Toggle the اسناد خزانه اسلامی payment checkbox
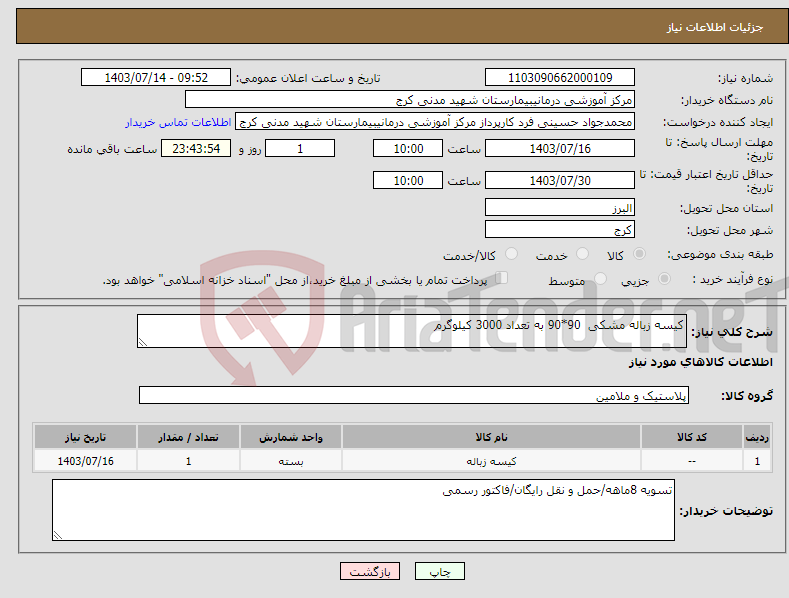 tap(501, 278)
